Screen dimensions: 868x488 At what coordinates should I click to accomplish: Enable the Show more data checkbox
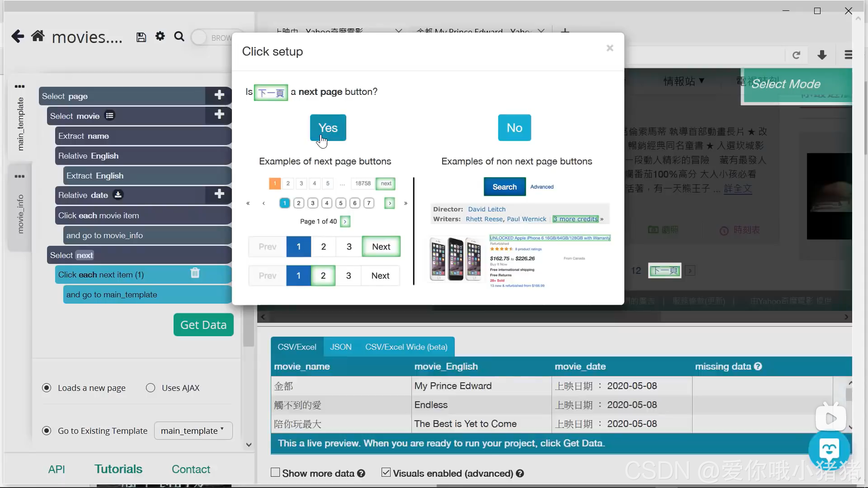(x=275, y=473)
